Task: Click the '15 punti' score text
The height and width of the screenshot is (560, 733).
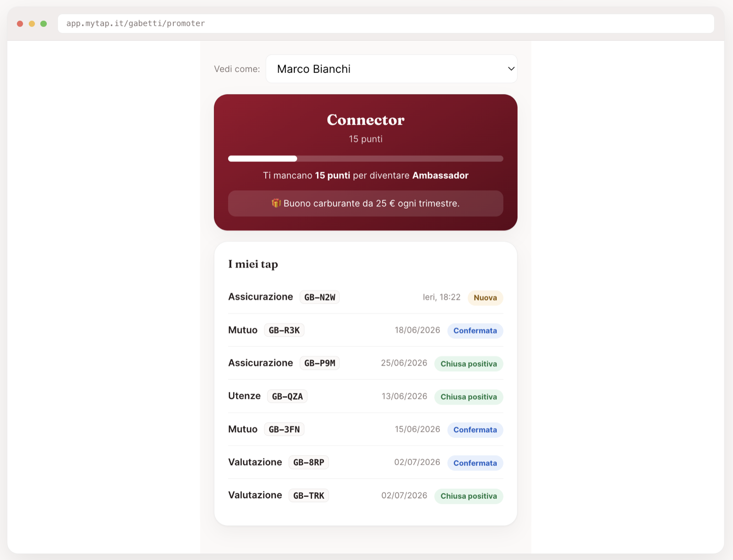Action: (x=366, y=139)
